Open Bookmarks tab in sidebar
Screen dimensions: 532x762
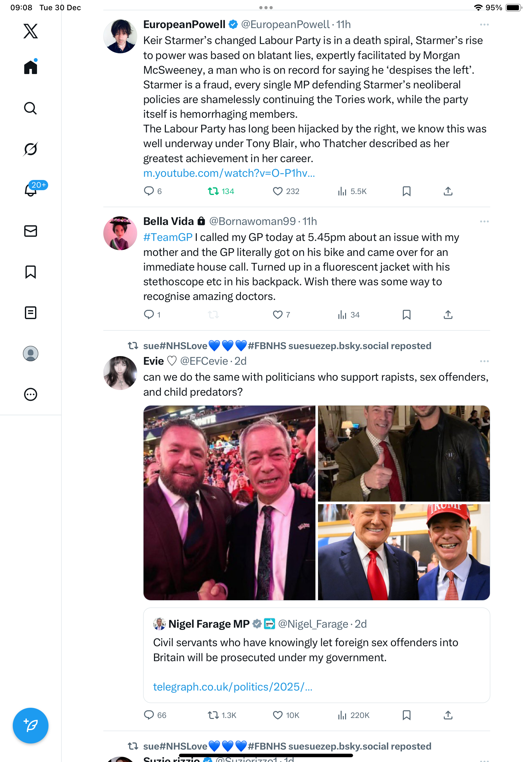[31, 272]
